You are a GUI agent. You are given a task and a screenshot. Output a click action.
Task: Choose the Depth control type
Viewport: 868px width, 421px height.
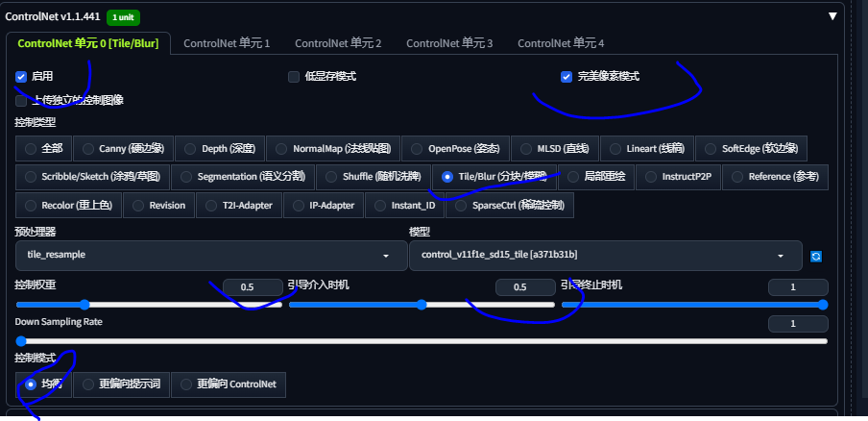pos(221,149)
